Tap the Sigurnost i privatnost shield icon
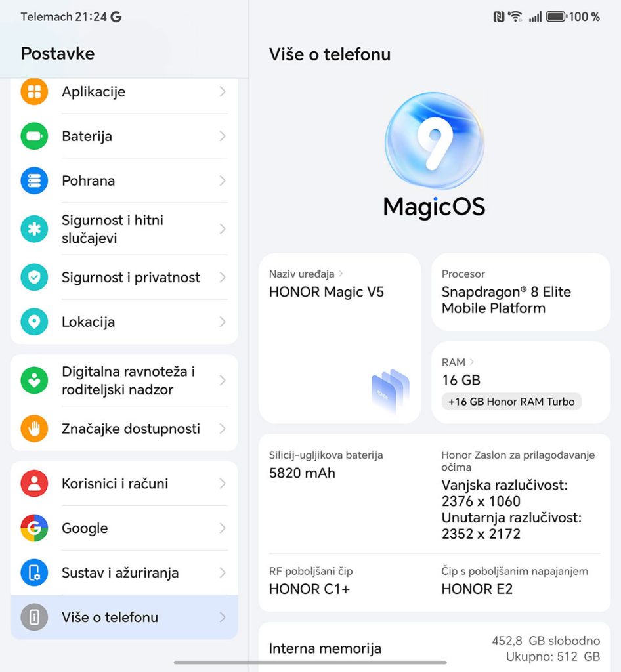The height and width of the screenshot is (672, 621). click(x=34, y=278)
